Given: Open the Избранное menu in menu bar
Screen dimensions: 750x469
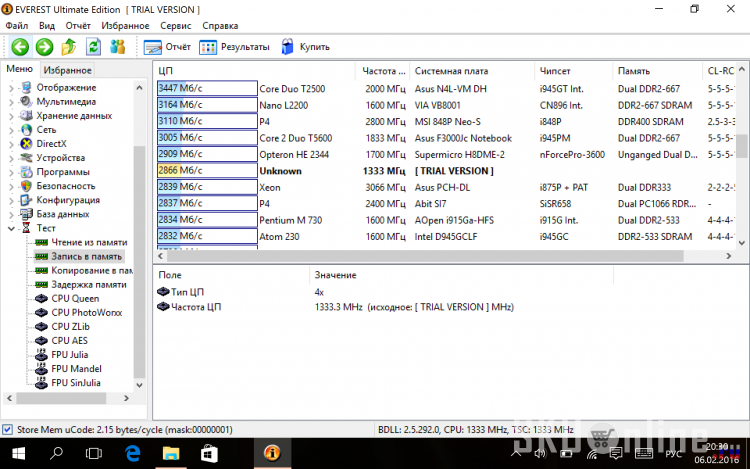Looking at the screenshot, I should 125,26.
